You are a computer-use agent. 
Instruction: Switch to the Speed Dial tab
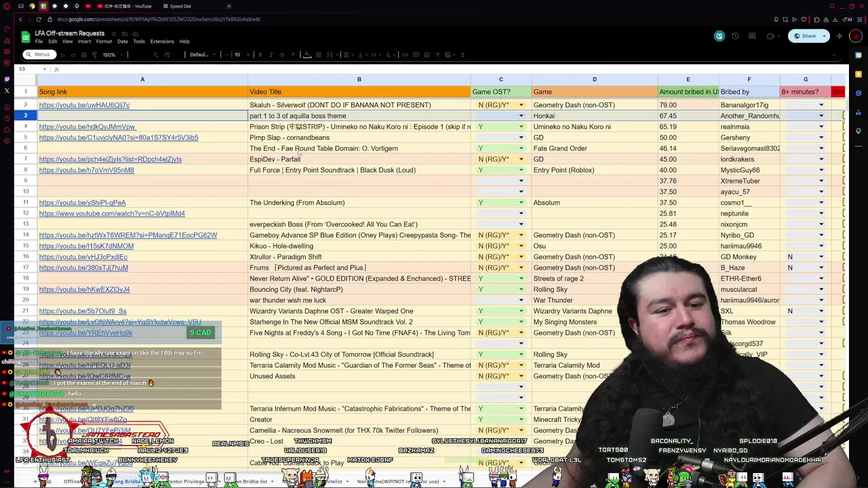click(178, 6)
